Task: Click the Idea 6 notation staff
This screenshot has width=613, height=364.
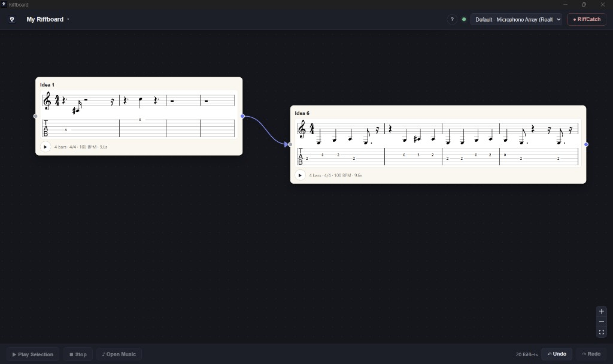Action: point(438,132)
